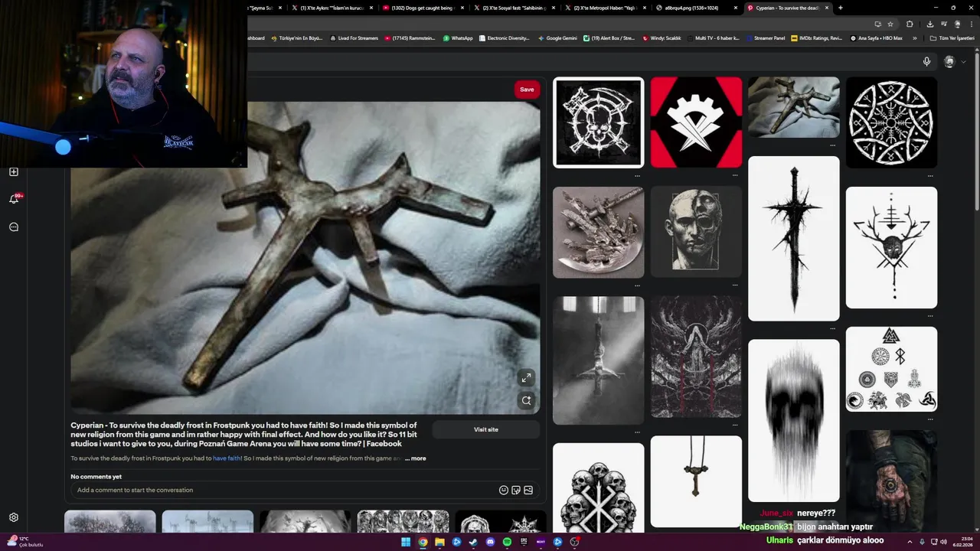
Task: Open the black sword silhouette pin
Action: tap(793, 239)
